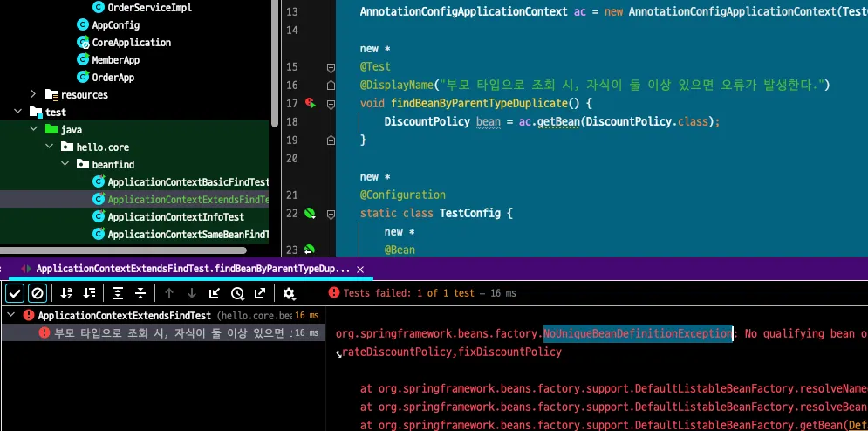Click run configuration icon on run tab
The width and height of the screenshot is (868, 431).
coord(26,270)
